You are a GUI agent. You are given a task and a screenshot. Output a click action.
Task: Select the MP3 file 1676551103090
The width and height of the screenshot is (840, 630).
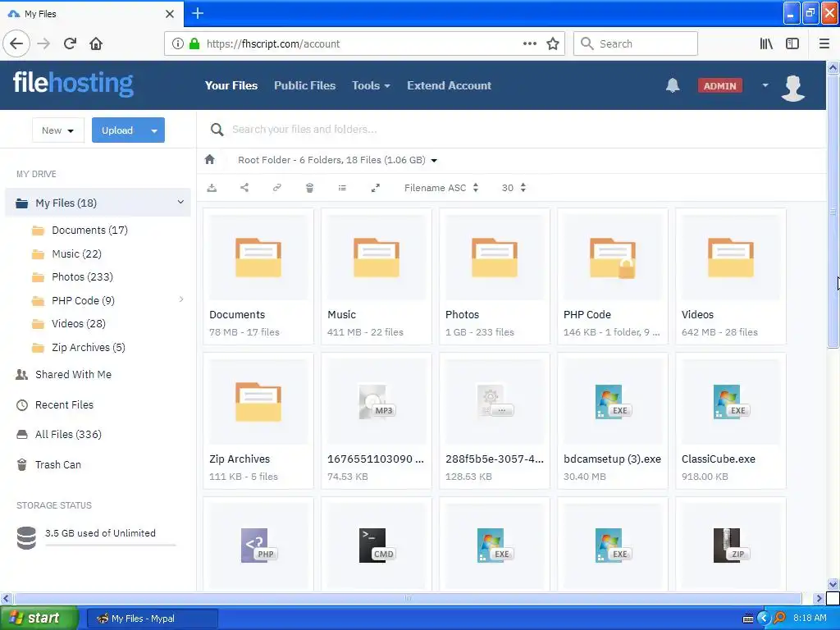[376, 402]
